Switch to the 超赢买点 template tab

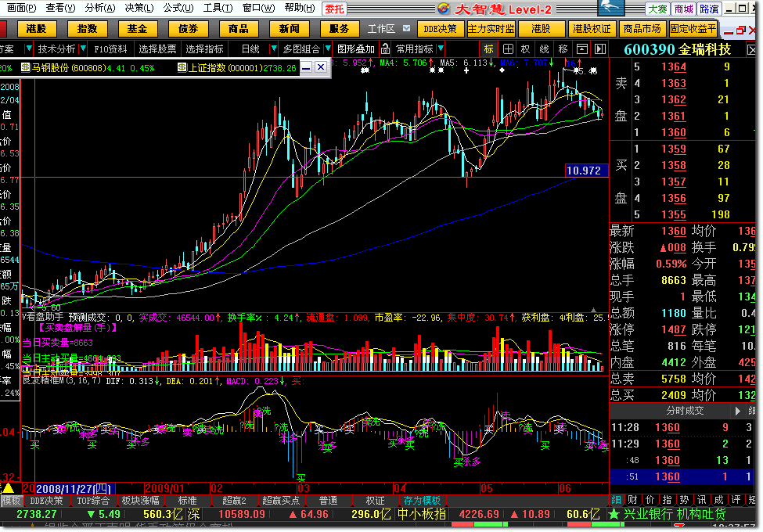281,501
